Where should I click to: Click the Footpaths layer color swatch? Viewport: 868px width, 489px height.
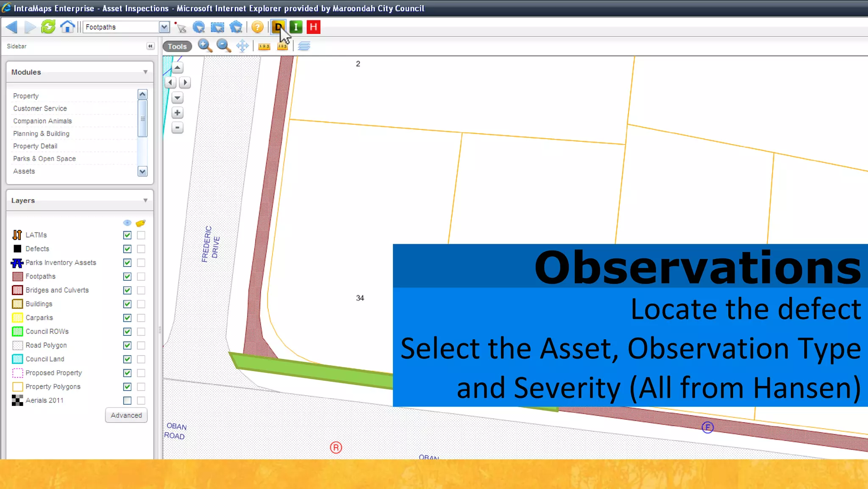click(x=17, y=277)
